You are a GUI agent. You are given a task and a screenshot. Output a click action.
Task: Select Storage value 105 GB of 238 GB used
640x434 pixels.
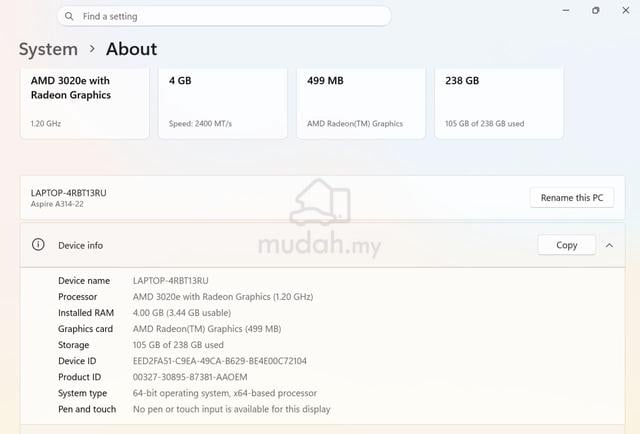tap(178, 345)
